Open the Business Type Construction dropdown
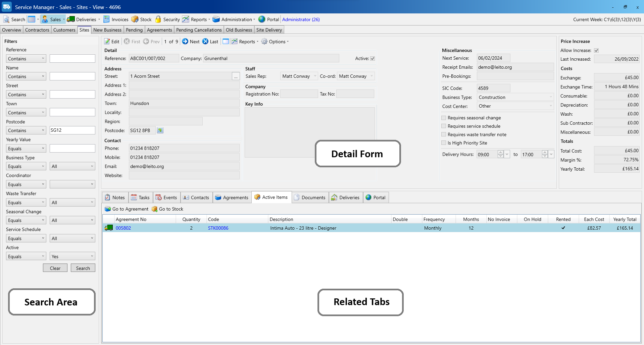Screen dimensions: 644x345 pos(550,97)
